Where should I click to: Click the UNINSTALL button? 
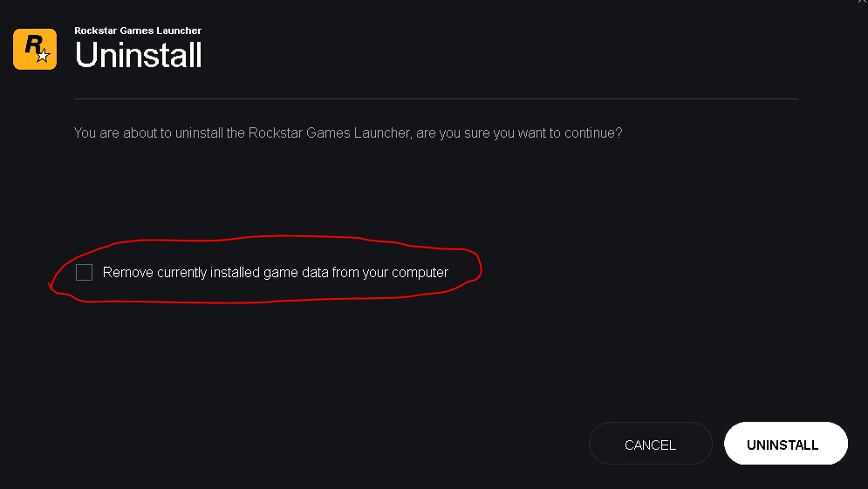click(785, 445)
